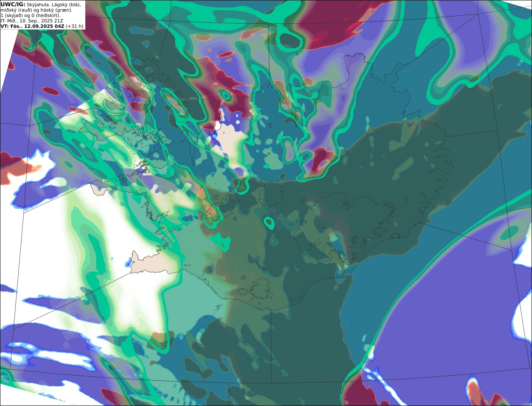532x406 pixels.
Task: Click the 'miðský (rauð) og háský (græn)' legend line
Action: [36, 10]
